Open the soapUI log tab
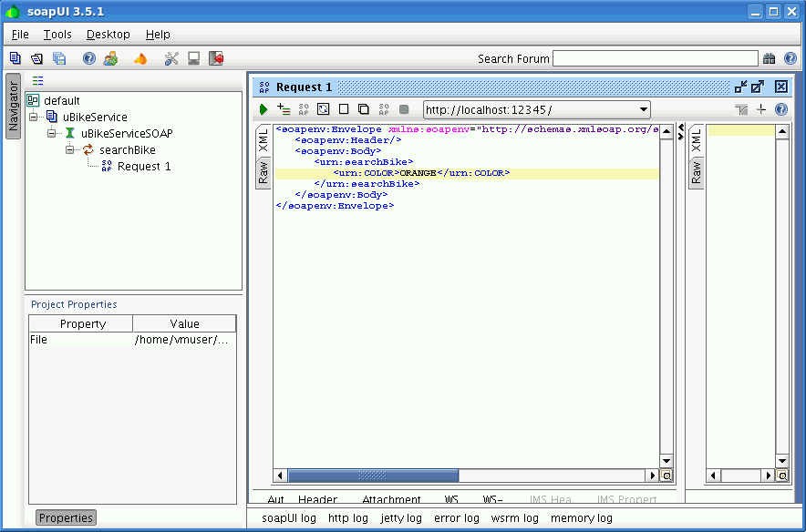 click(x=289, y=518)
